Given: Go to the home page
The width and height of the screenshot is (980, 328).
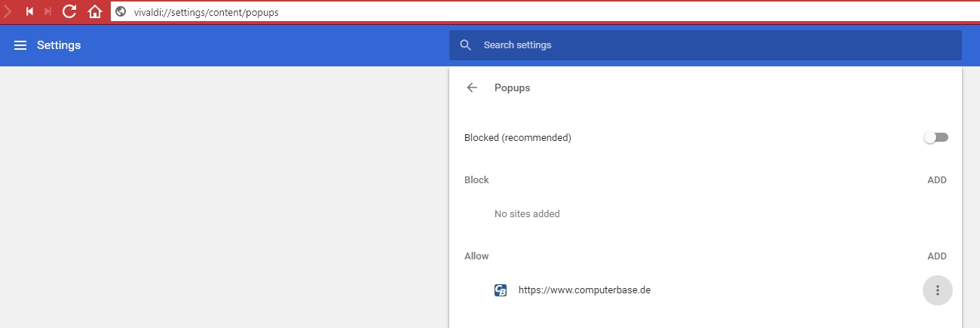Looking at the screenshot, I should 95,11.
